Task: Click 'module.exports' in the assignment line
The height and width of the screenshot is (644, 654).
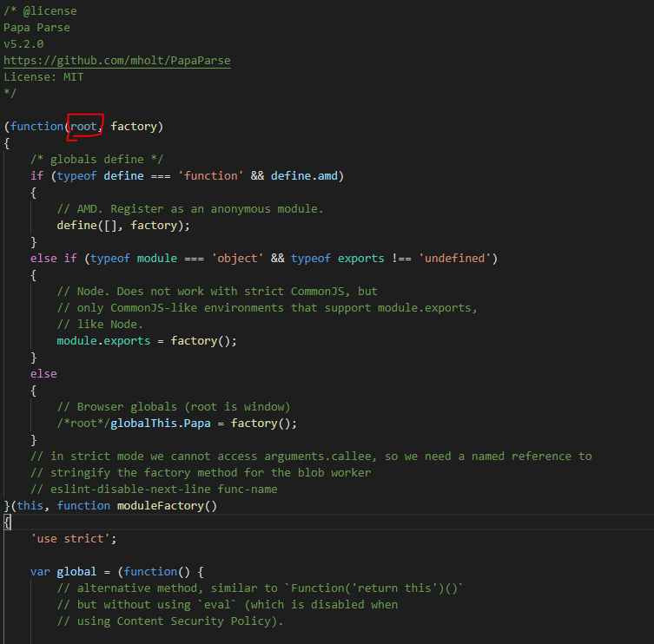Action: tap(103, 341)
